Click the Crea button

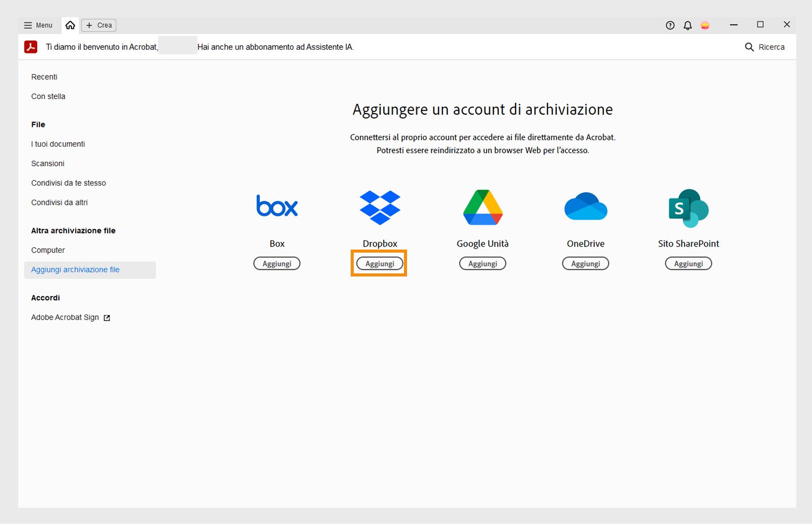pos(98,25)
